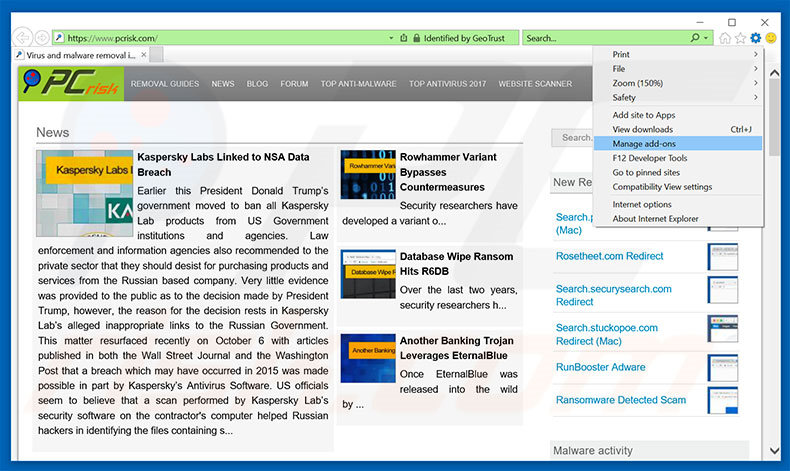790x471 pixels.
Task: Open the FORUM nav item
Action: click(x=294, y=84)
